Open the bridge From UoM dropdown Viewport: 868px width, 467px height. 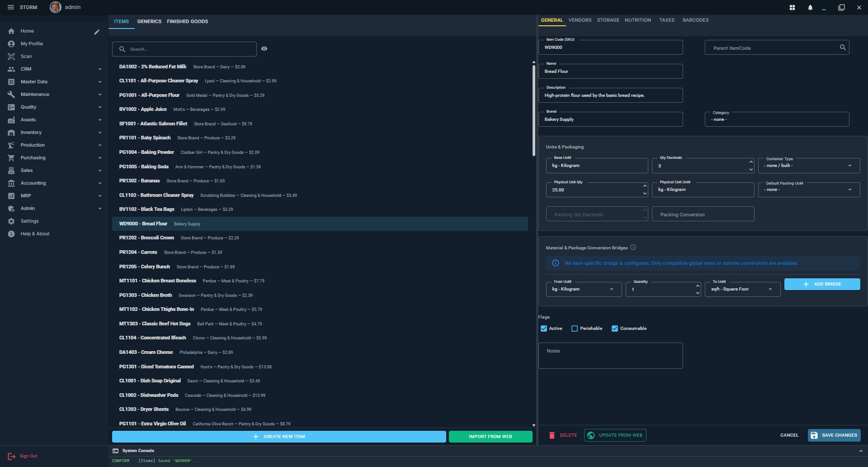[584, 289]
